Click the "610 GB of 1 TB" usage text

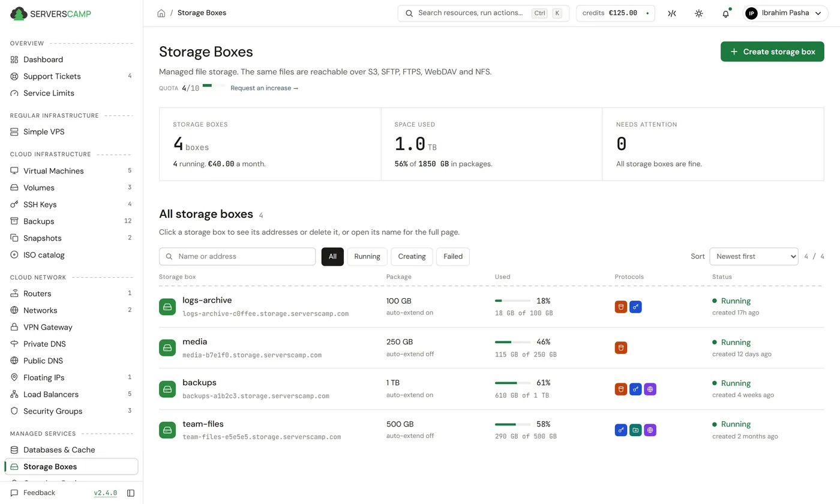click(523, 395)
